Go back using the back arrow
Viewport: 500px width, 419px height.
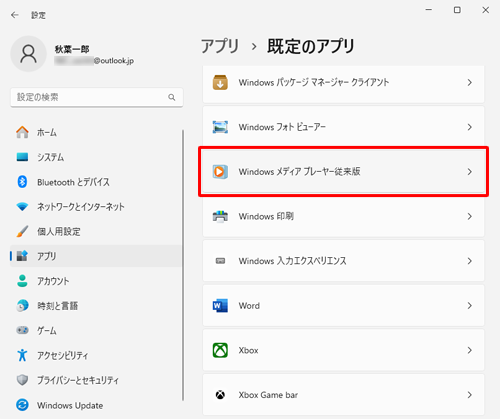15,15
